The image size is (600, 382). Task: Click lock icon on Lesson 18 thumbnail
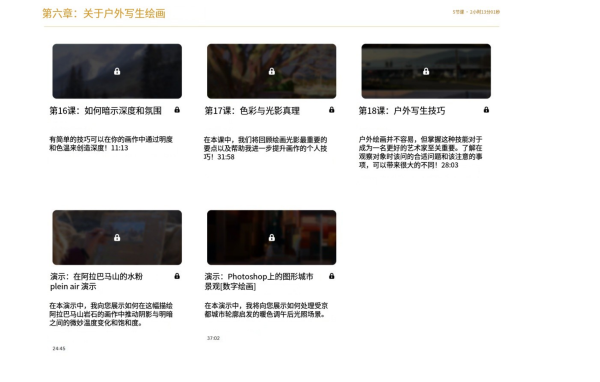pos(426,71)
